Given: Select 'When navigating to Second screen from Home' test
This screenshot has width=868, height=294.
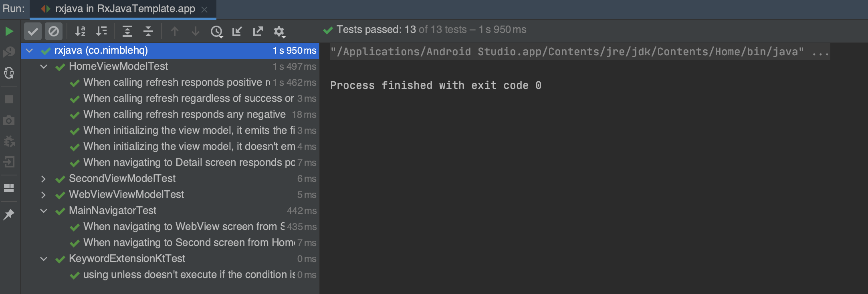Looking at the screenshot, I should [x=170, y=243].
